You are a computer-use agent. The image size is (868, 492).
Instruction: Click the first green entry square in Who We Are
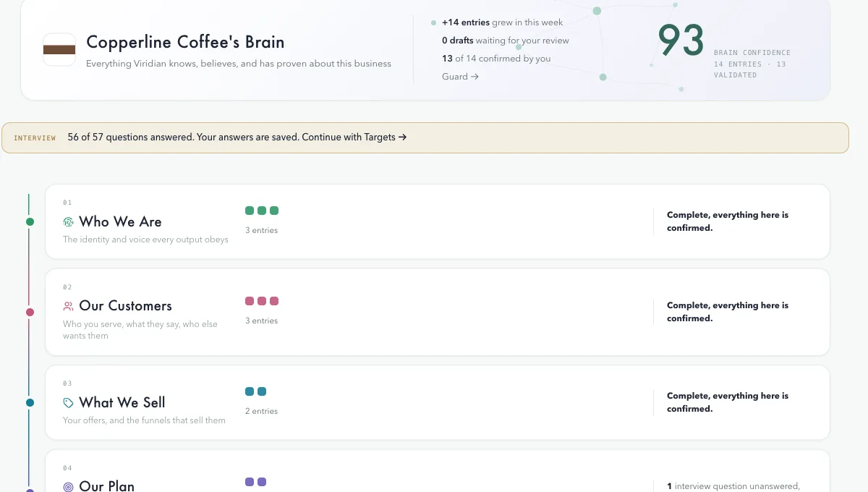pos(250,211)
